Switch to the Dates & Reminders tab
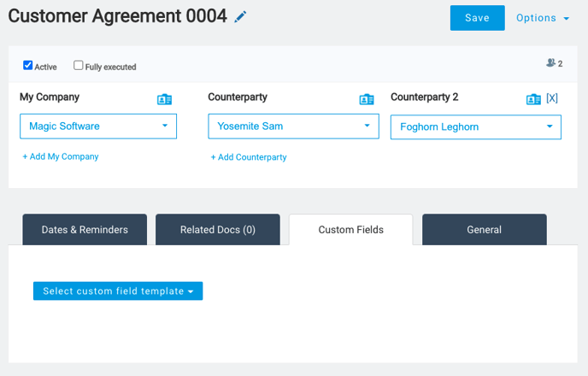The height and width of the screenshot is (376, 588). 85,229
